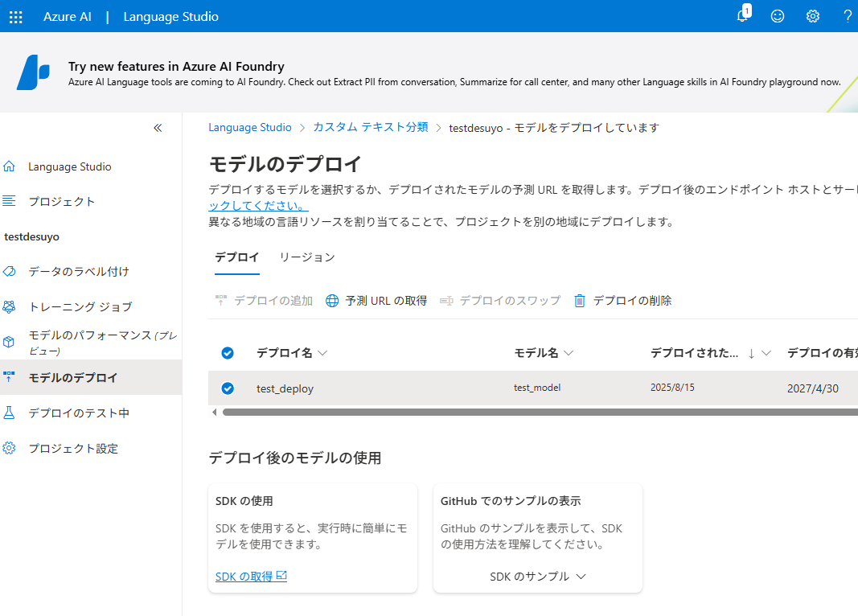Image resolution: width=858 pixels, height=616 pixels.
Task: Click デプロイのスワップ button text
Action: coord(510,301)
